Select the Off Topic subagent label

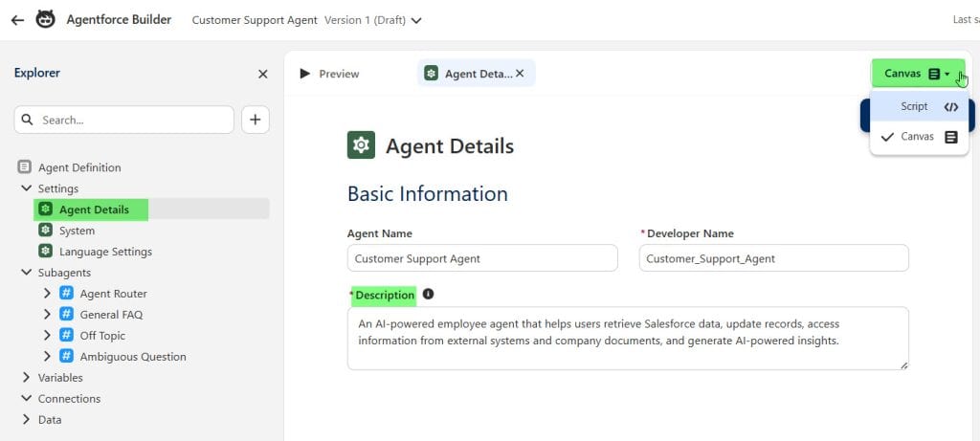tap(102, 336)
